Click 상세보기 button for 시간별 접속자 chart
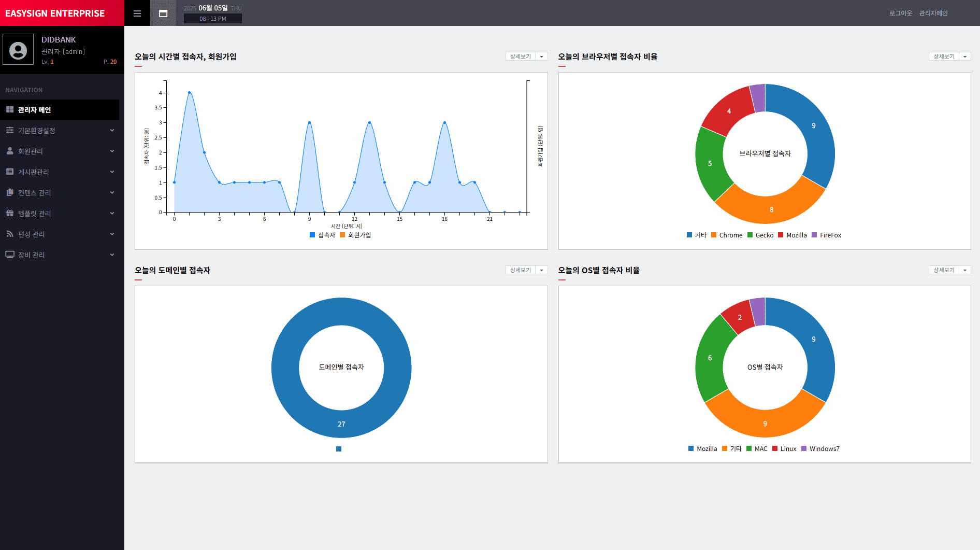This screenshot has width=980, height=550. [x=521, y=57]
